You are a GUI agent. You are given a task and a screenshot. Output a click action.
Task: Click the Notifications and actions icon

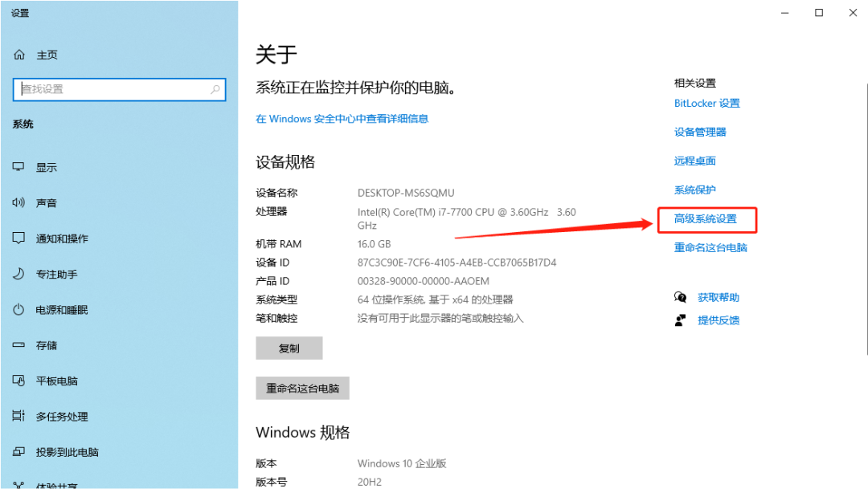click(x=18, y=238)
